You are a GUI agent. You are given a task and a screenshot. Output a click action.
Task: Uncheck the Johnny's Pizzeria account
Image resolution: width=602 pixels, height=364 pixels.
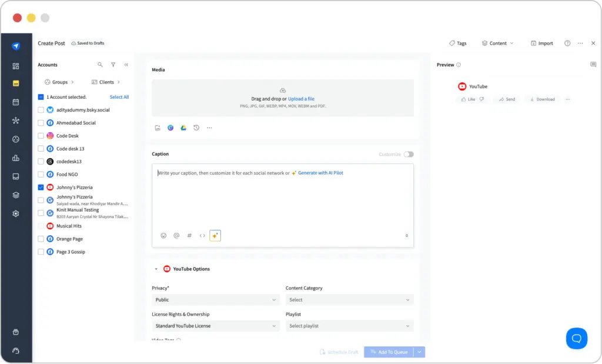[x=40, y=187]
